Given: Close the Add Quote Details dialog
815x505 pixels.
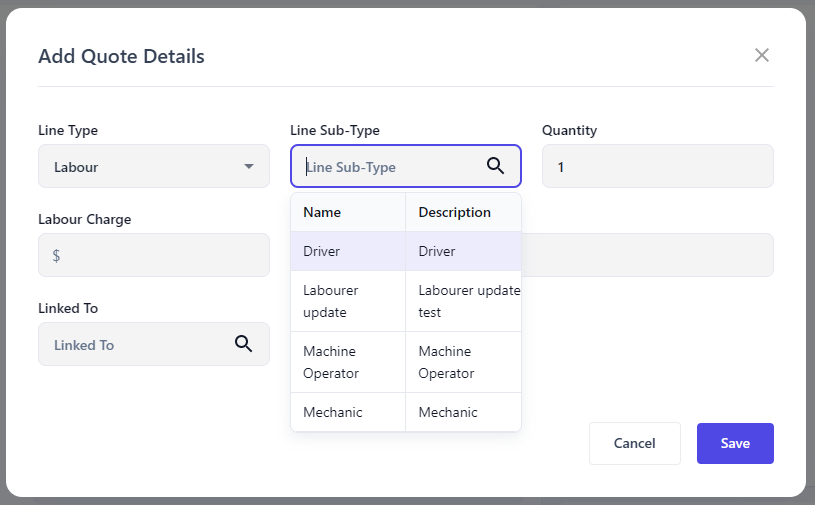Looking at the screenshot, I should click(762, 55).
